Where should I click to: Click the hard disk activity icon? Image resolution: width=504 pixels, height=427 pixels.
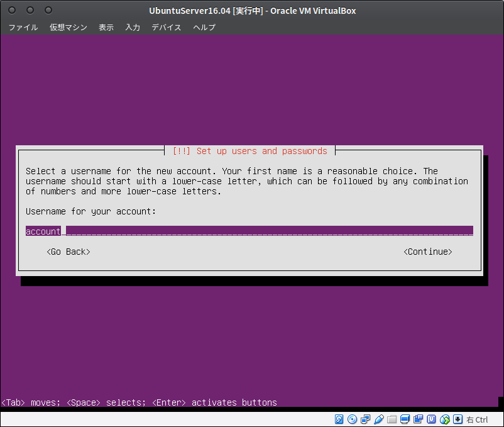tap(339, 419)
